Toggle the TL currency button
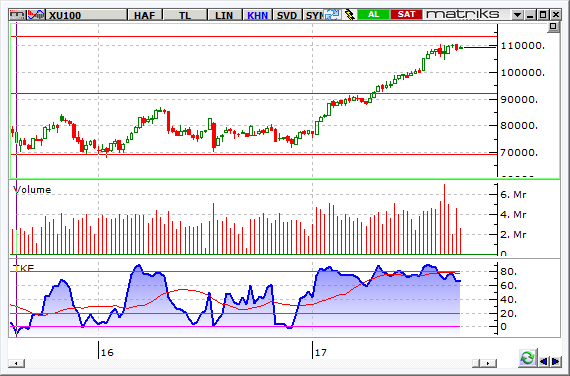570x376 pixels. click(185, 15)
